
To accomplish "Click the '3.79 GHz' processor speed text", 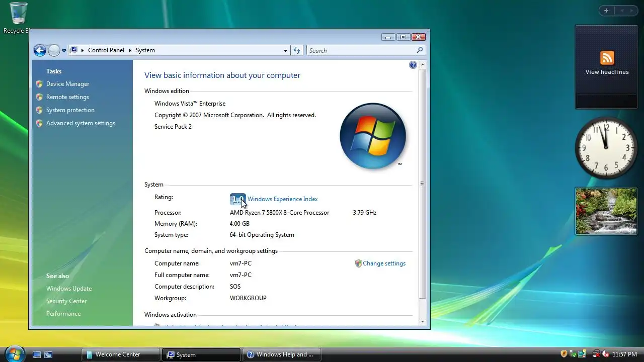I will (x=365, y=213).
